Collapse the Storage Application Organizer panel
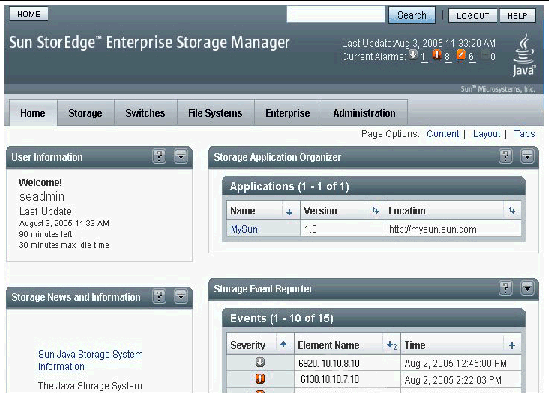This screenshot has height=400, width=549. [x=527, y=156]
